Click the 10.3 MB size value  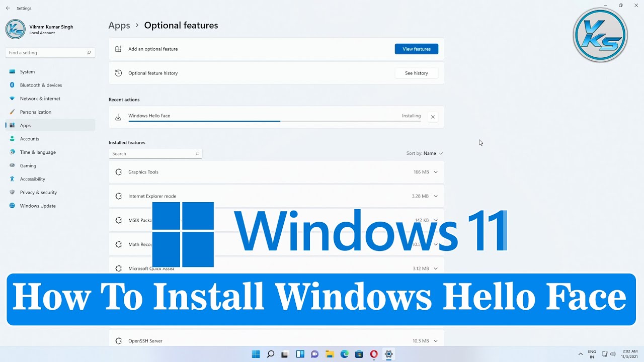coord(421,341)
